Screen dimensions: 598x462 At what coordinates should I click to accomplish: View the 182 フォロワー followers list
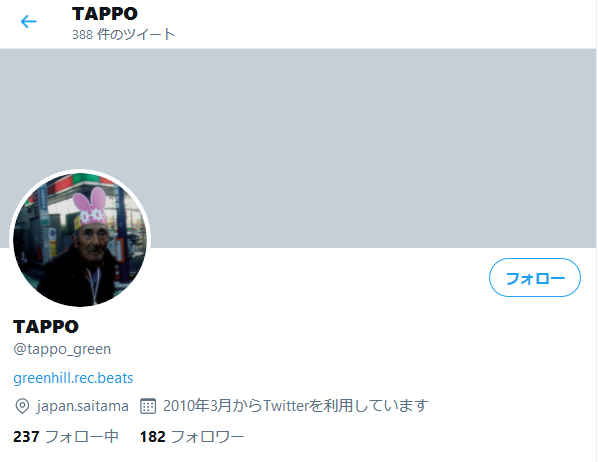pyautogui.click(x=192, y=437)
